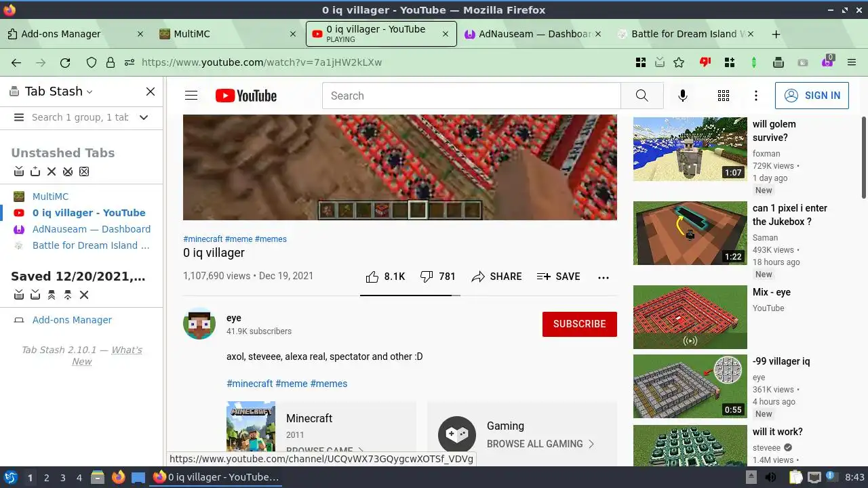Bookmark this page with the star icon
This screenshot has height=488, width=868.
coord(679,62)
